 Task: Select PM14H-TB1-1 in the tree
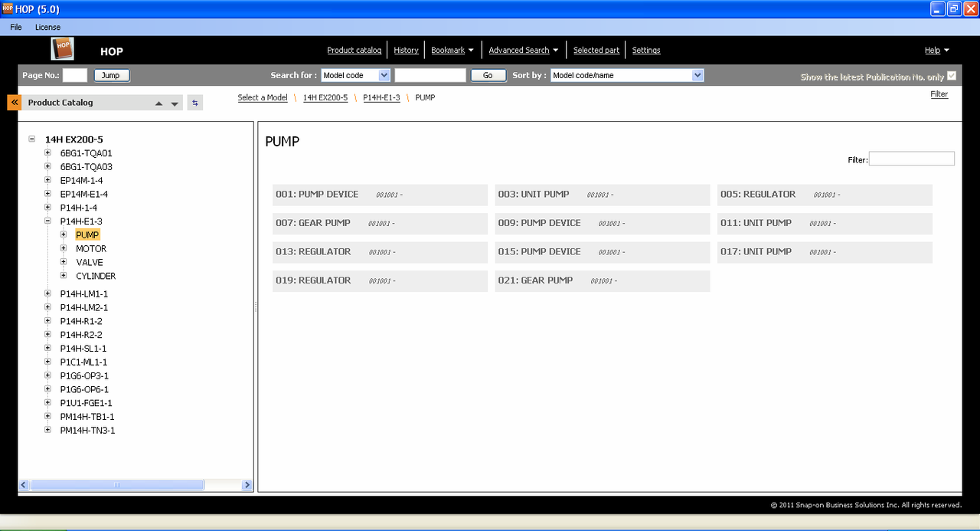87,417
